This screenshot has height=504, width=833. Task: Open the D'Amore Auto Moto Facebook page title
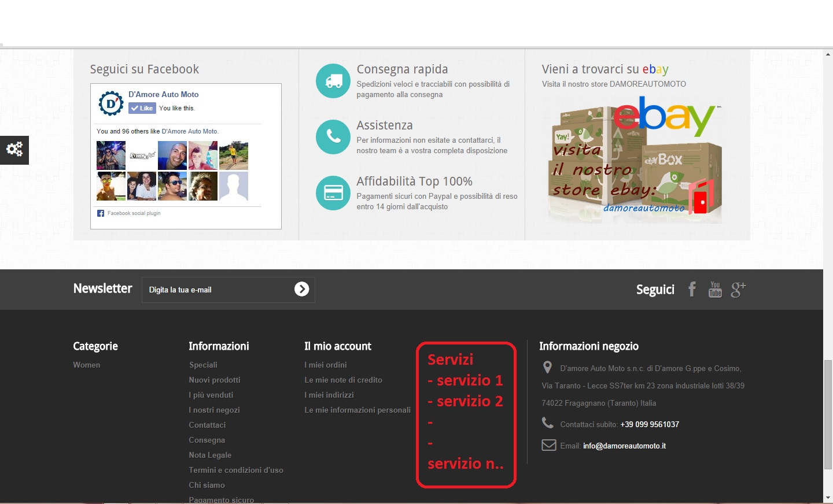tap(164, 94)
